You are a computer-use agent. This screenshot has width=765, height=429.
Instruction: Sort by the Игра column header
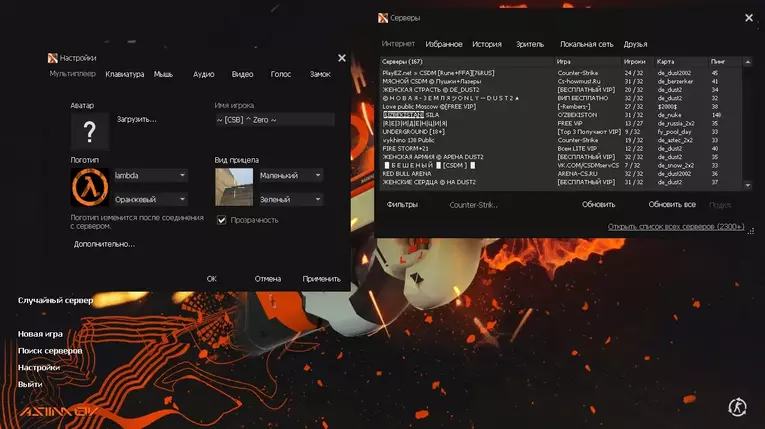(x=588, y=62)
